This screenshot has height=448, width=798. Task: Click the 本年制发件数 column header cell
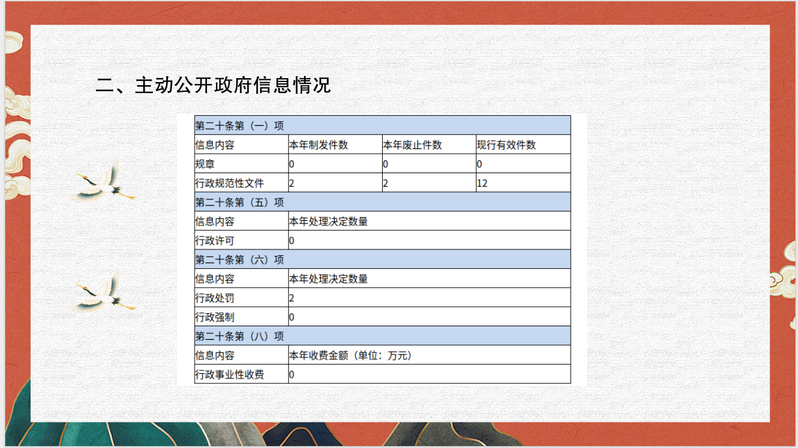pyautogui.click(x=334, y=145)
